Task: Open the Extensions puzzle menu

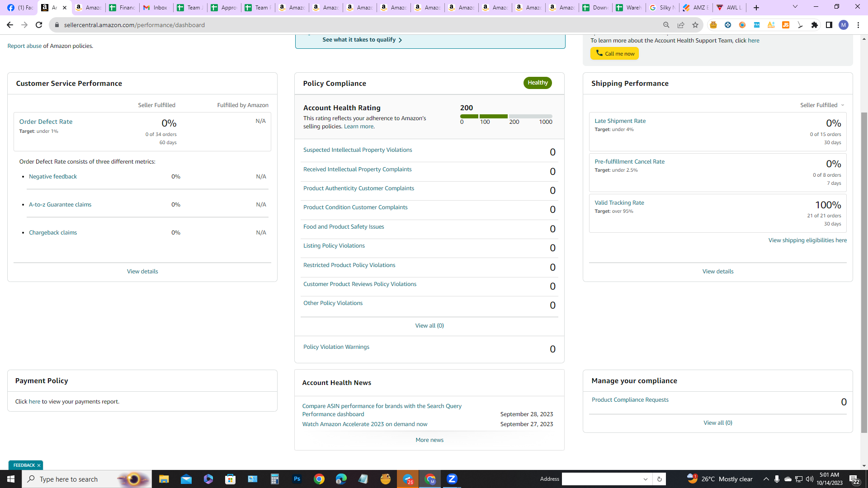Action: point(814,25)
